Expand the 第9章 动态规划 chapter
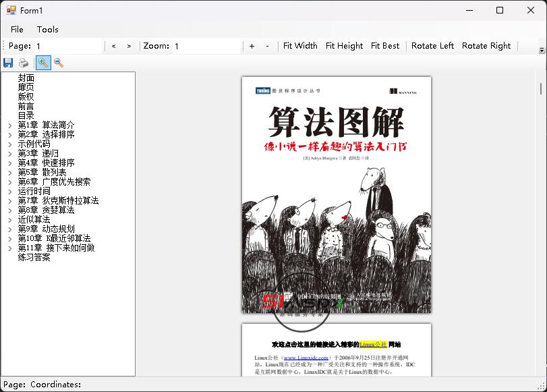547x392 pixels. pos(10,229)
